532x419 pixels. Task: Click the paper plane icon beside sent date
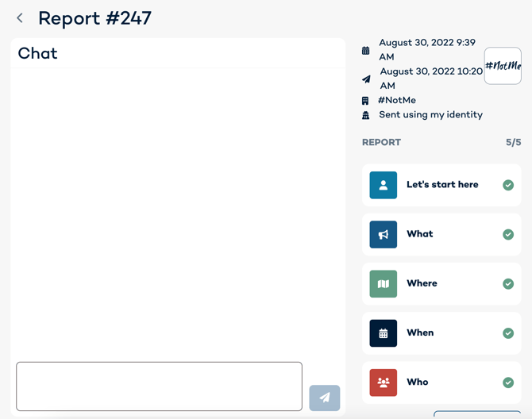[x=366, y=79]
